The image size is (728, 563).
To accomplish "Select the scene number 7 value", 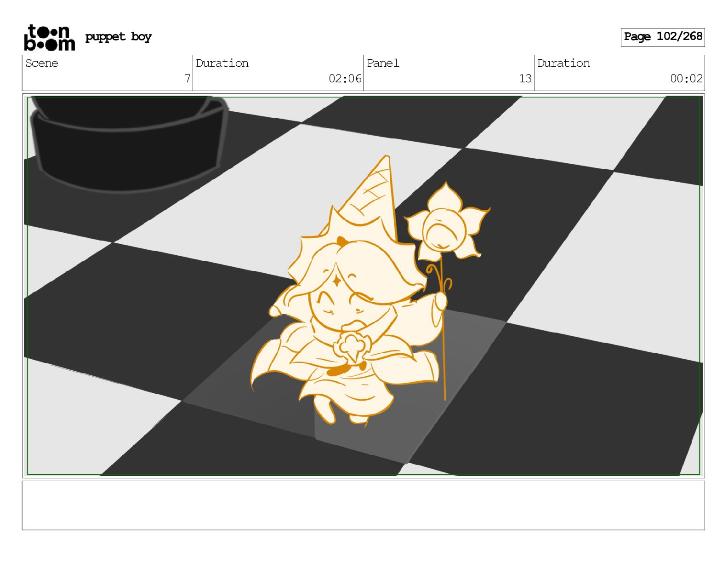I will (x=187, y=79).
